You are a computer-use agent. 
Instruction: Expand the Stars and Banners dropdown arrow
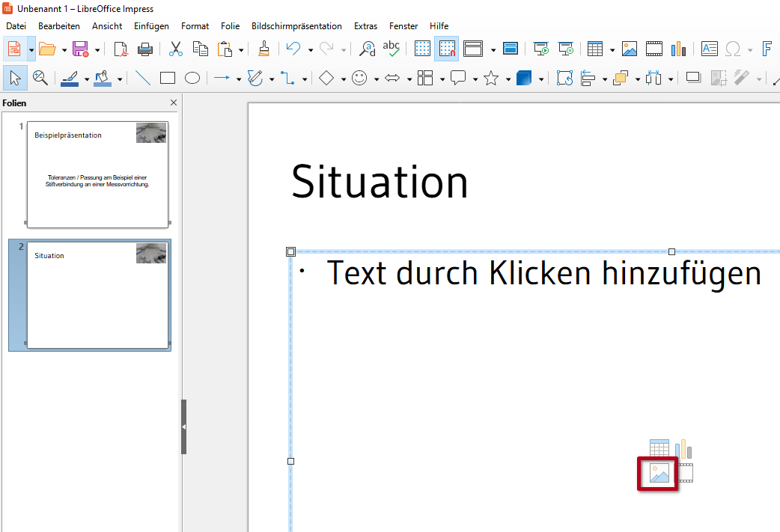click(508, 79)
